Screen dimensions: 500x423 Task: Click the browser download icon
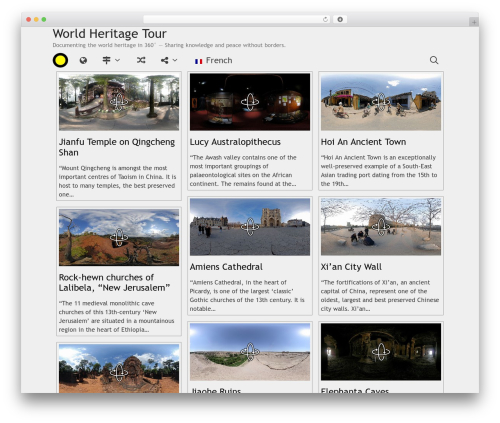(340, 19)
